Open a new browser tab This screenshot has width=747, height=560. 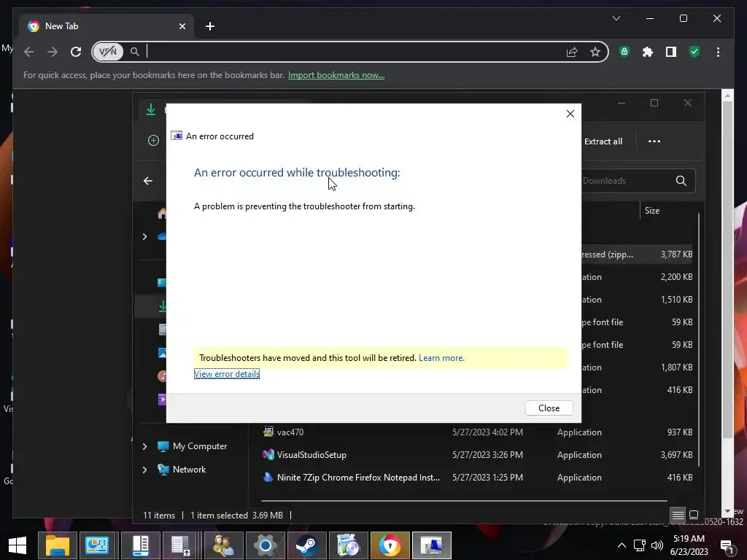210,26
